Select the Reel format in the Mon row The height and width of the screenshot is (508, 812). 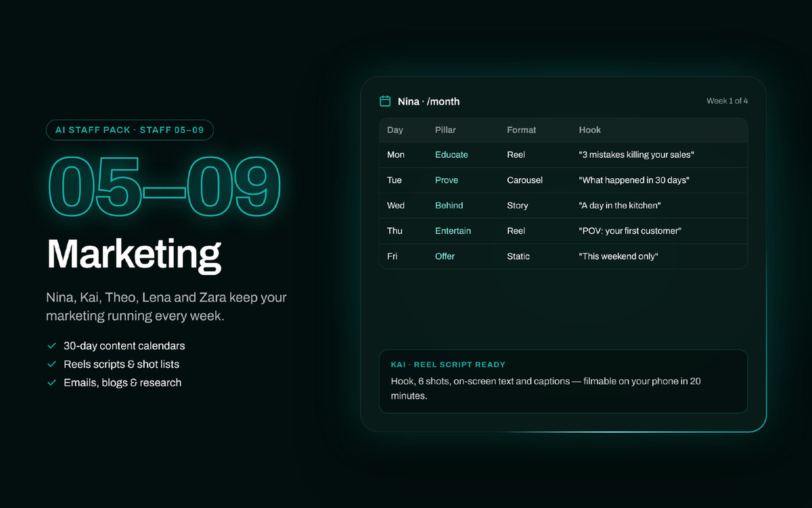pos(516,155)
